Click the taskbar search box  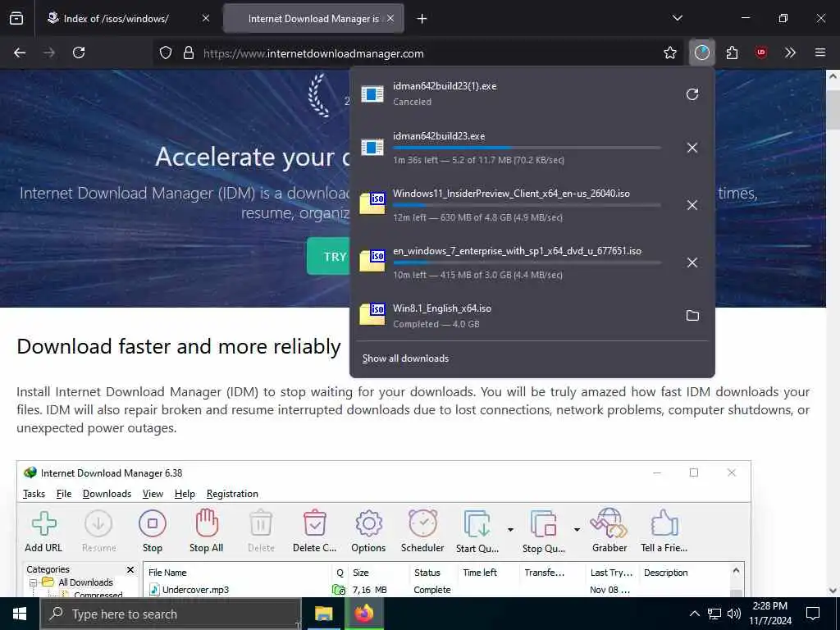[x=171, y=614]
